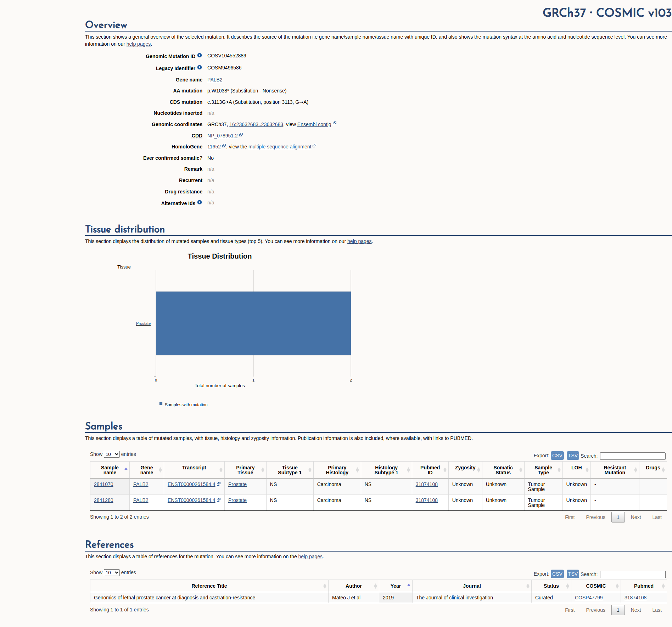Open PALB2 gene link in Overview

coord(215,80)
